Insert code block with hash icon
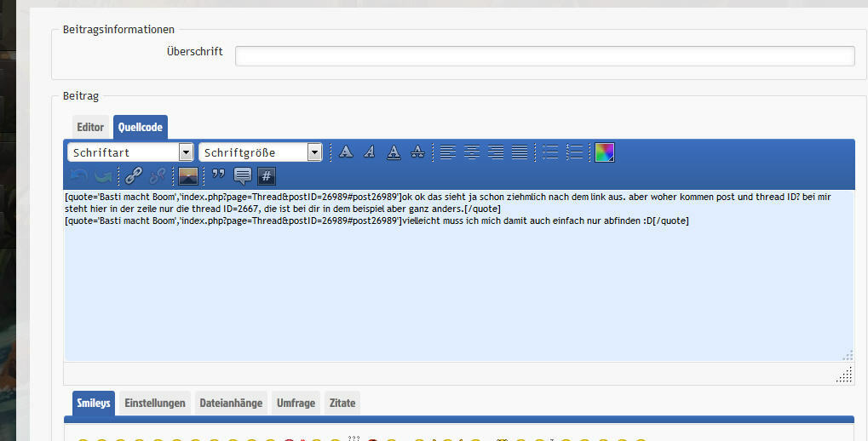Image resolution: width=868 pixels, height=441 pixels. click(267, 176)
